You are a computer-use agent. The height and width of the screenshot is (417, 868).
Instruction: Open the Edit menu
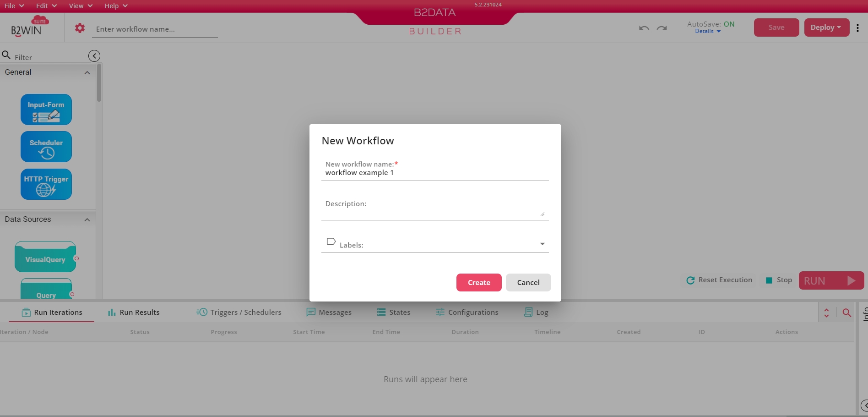point(46,6)
